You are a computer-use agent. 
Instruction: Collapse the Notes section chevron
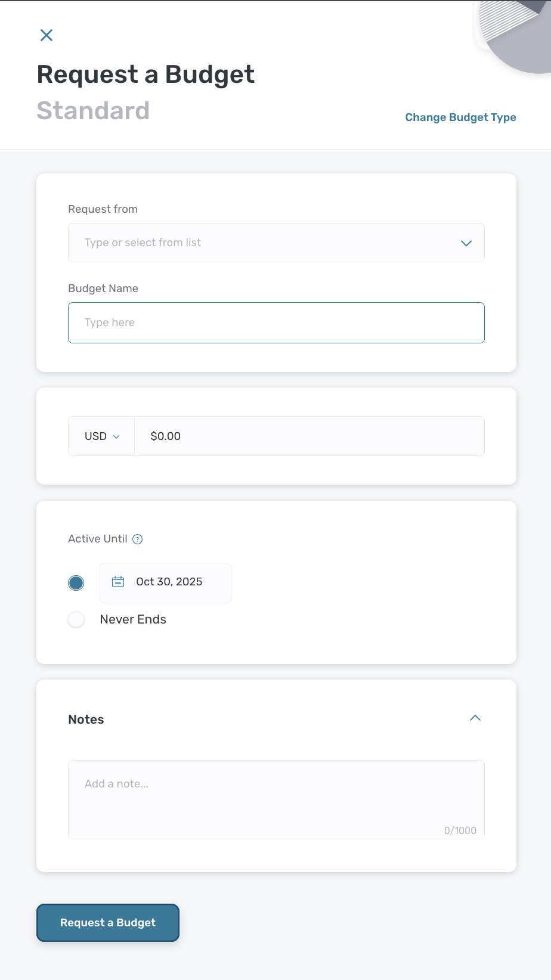[475, 718]
